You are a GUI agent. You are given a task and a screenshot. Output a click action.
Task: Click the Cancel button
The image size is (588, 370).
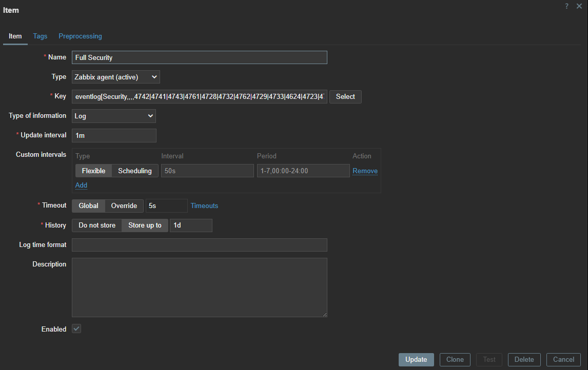click(563, 360)
